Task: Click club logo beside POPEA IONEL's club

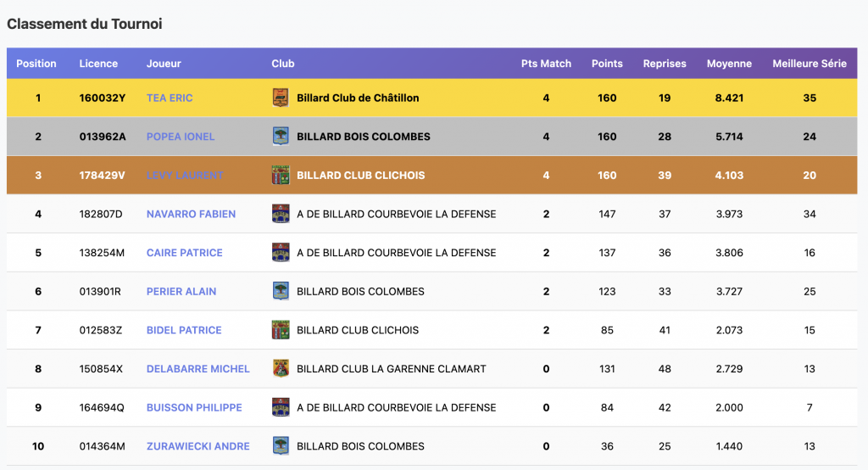Action: point(281,137)
